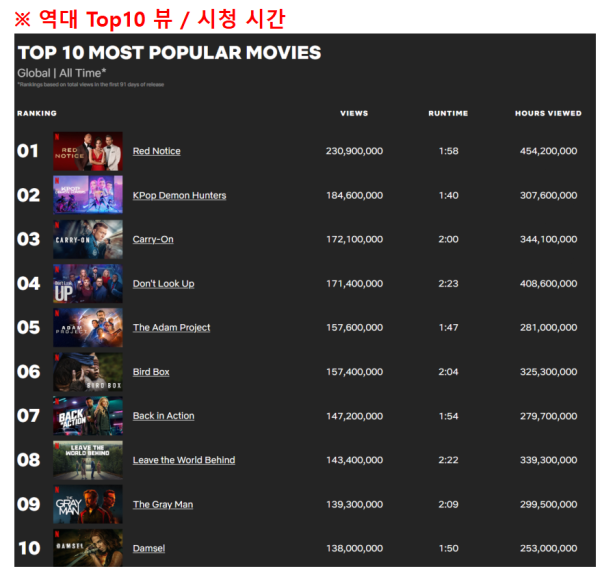Click hours viewed 325,300,000
This screenshot has width=600, height=571.
[548, 372]
